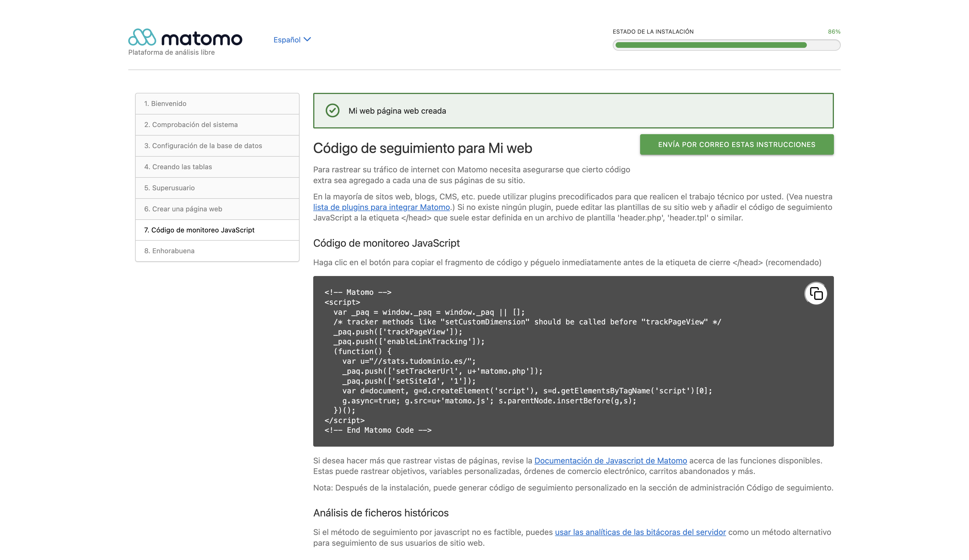Image resolution: width=969 pixels, height=560 pixels.
Task: Click the Código de monitoreo JavaScript section heading
Action: (x=386, y=243)
